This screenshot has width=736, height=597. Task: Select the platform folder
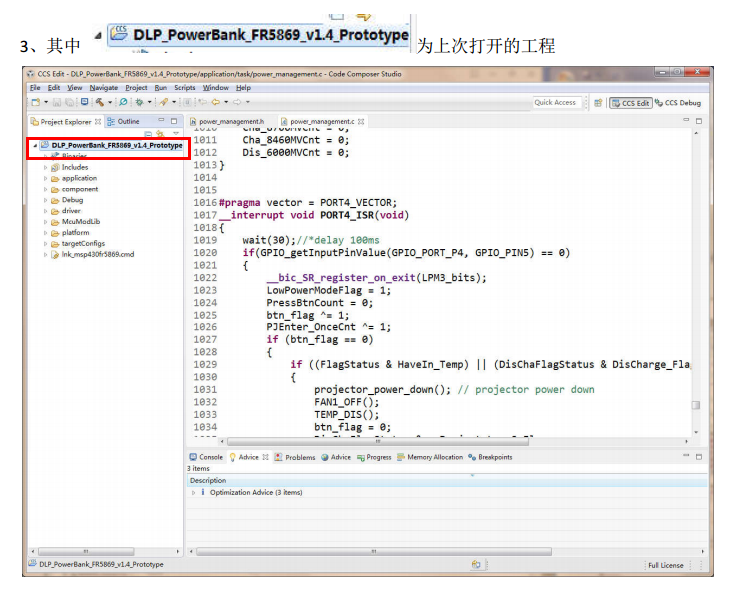(x=70, y=233)
